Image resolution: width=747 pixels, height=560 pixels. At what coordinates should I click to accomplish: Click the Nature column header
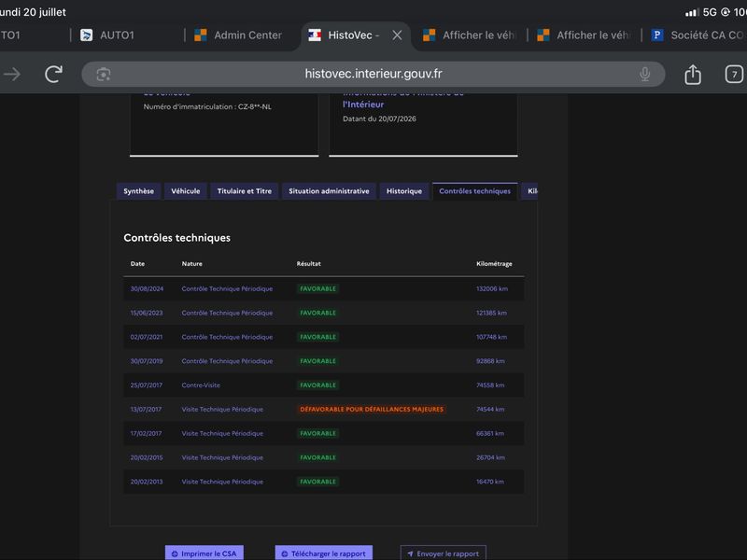click(x=192, y=264)
